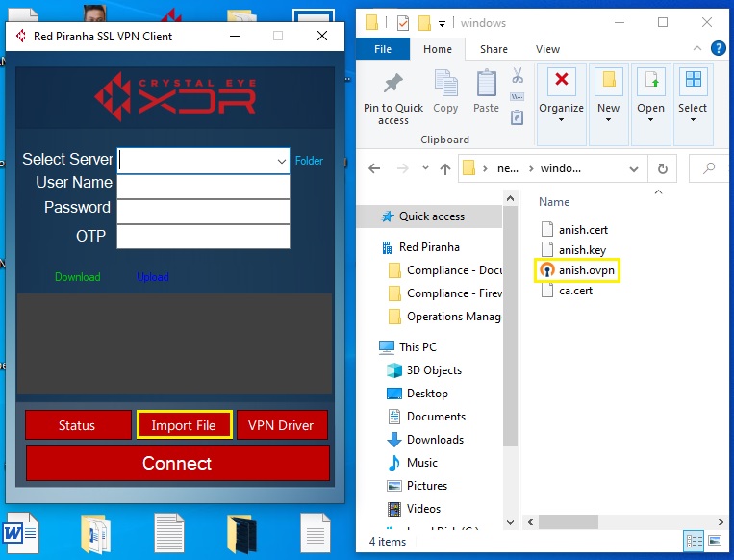The image size is (734, 560).
Task: Click Import File button in VPN client
Action: pyautogui.click(x=185, y=425)
